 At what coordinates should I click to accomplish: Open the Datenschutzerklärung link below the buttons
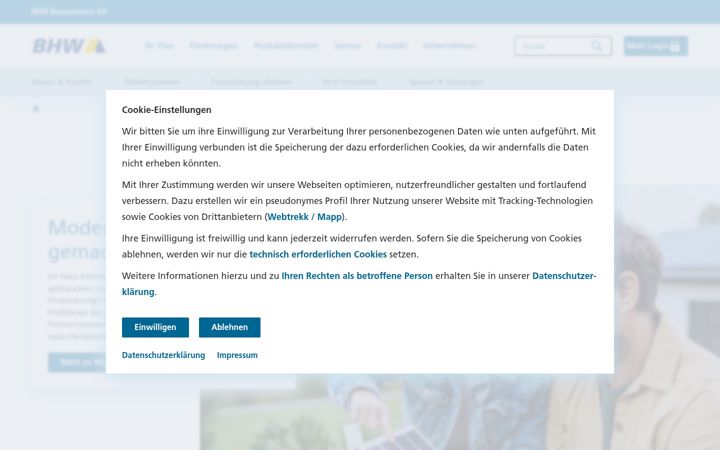tap(163, 355)
